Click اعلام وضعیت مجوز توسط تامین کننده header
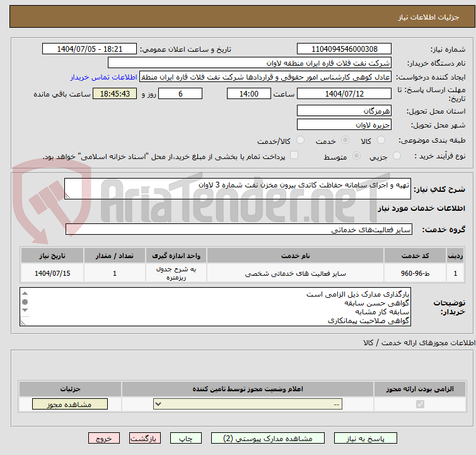 coord(248,389)
